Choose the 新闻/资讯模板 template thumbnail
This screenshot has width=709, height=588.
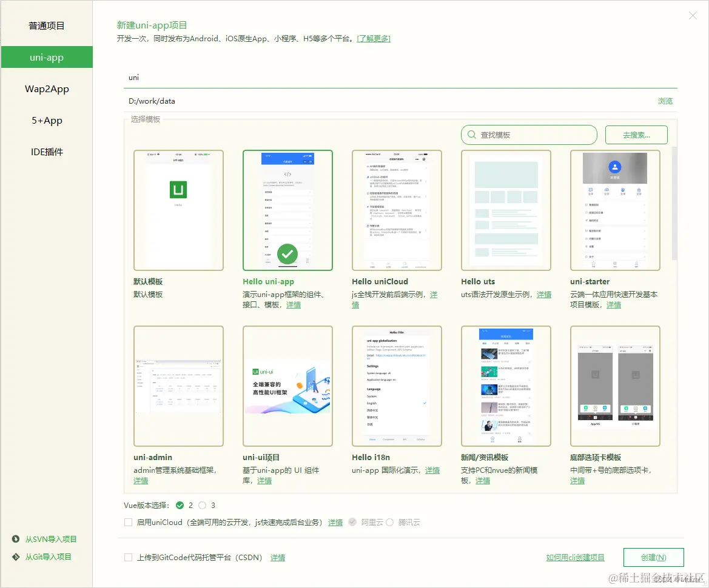pos(506,386)
